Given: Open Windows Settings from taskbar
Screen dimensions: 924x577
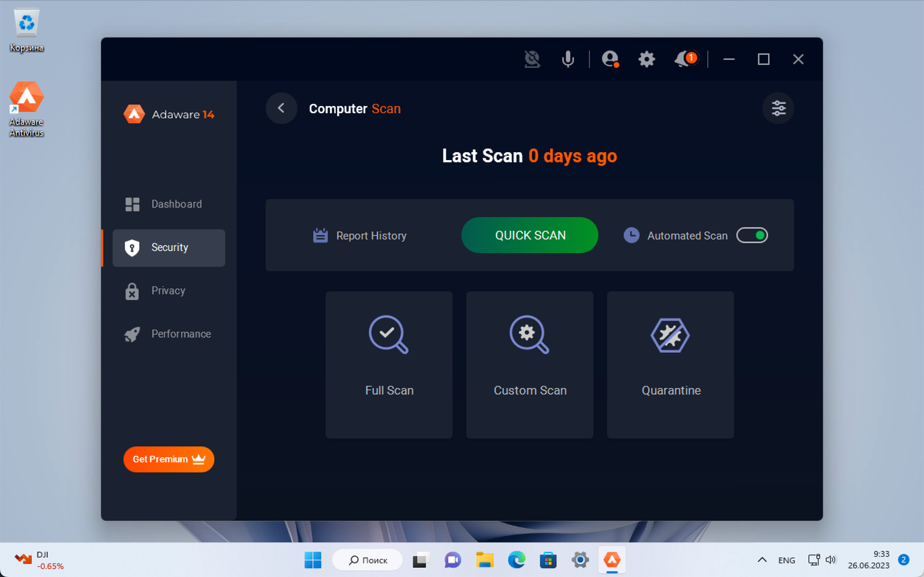Looking at the screenshot, I should coord(580,560).
